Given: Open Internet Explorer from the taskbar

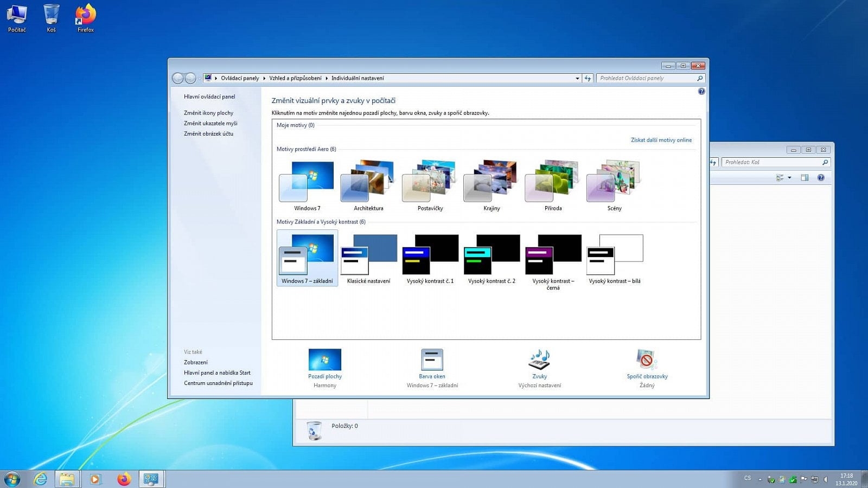Looking at the screenshot, I should click(x=40, y=479).
